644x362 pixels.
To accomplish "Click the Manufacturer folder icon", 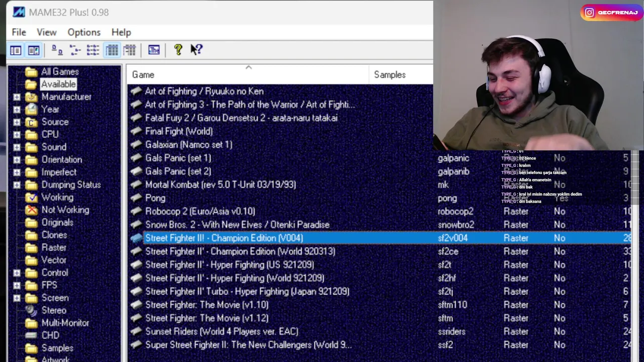I will point(31,97).
